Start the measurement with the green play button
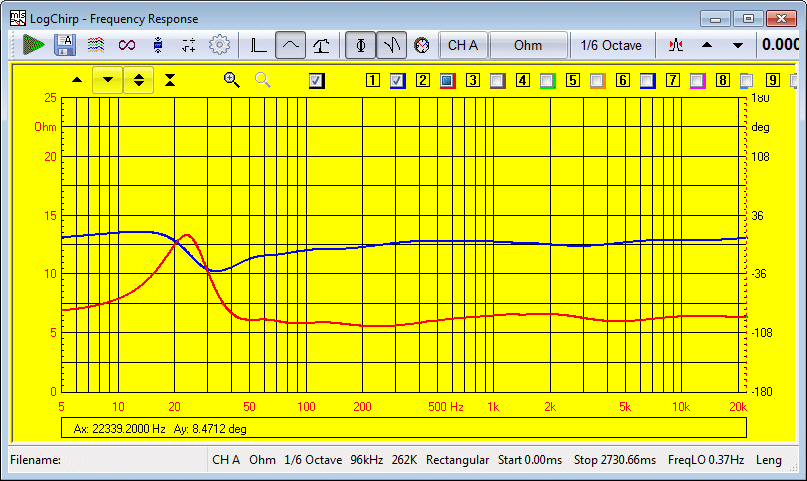The image size is (807, 481). [x=33, y=45]
